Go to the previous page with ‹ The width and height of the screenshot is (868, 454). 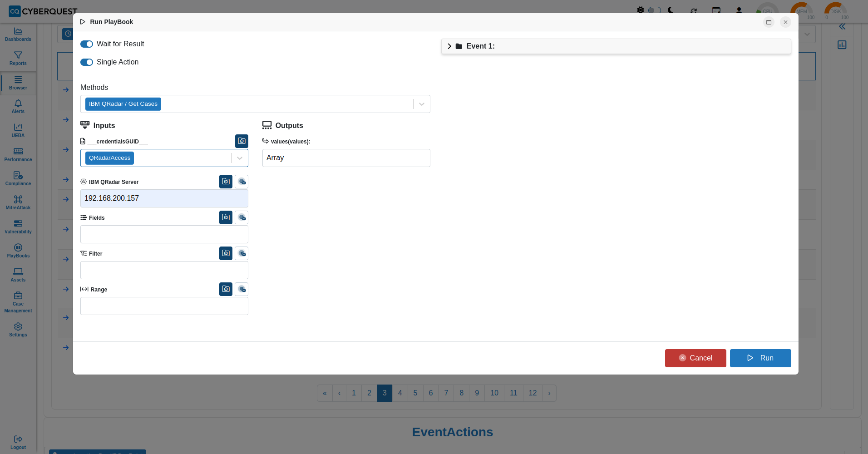(339, 393)
